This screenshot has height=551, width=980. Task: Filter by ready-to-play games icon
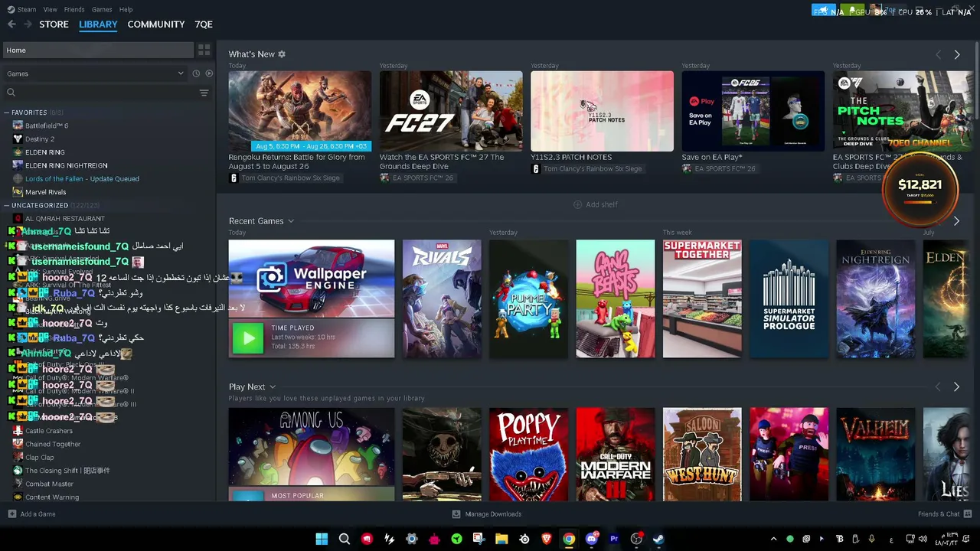coord(209,73)
